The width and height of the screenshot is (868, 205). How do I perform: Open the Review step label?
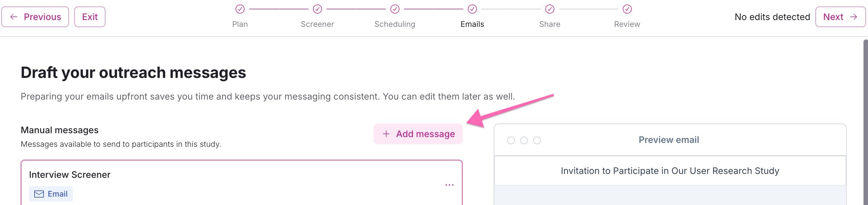pos(627,24)
